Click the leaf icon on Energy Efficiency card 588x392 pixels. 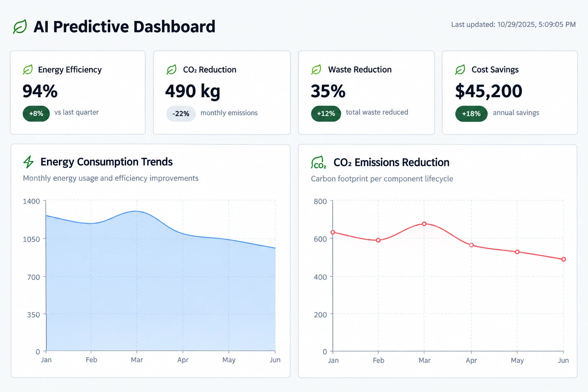(x=28, y=70)
